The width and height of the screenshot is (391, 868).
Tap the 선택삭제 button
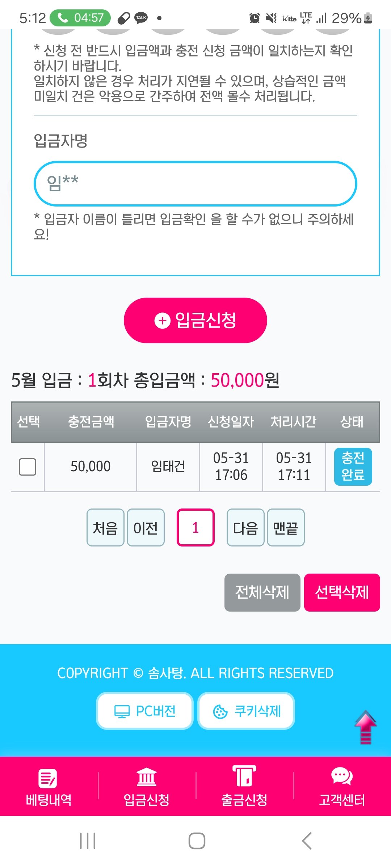click(342, 592)
